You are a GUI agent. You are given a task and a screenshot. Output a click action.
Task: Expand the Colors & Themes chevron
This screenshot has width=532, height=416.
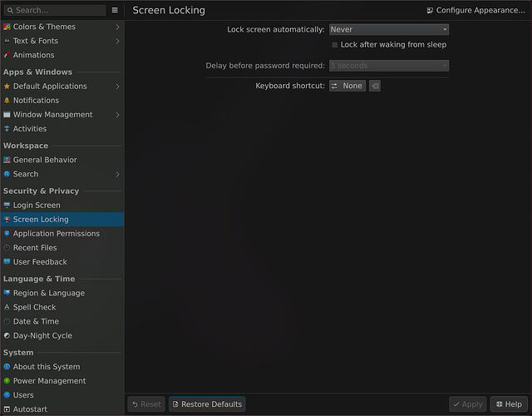pyautogui.click(x=117, y=27)
